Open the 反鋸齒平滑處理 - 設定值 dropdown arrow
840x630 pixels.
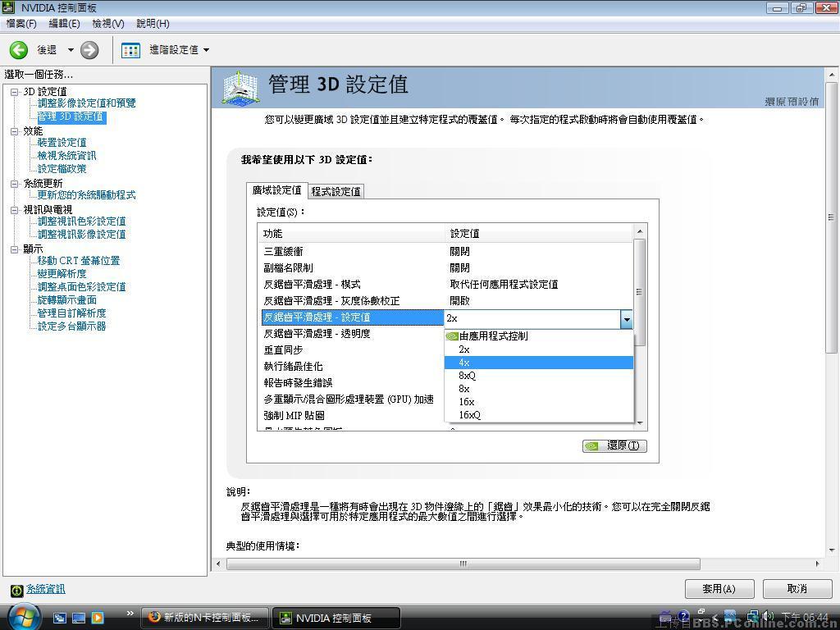click(x=627, y=319)
